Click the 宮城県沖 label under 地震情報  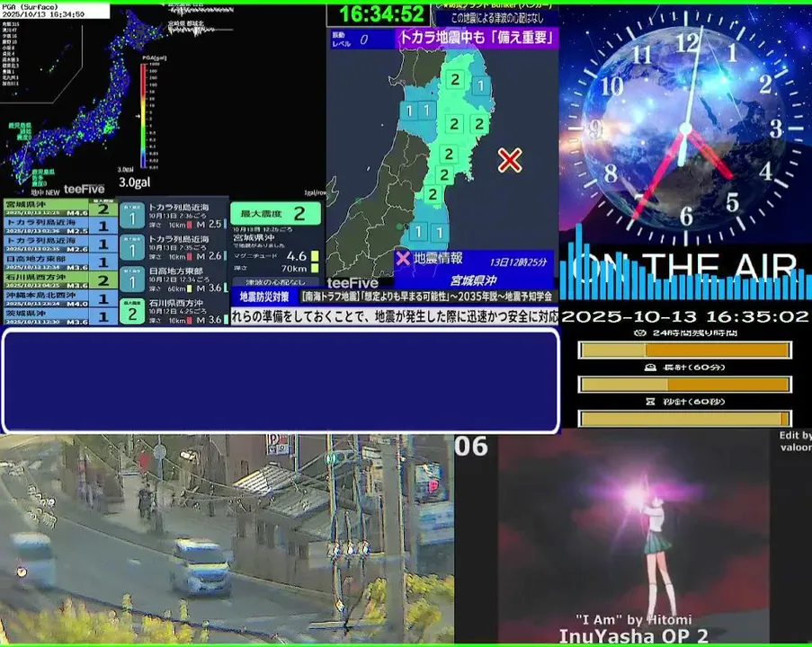click(473, 280)
